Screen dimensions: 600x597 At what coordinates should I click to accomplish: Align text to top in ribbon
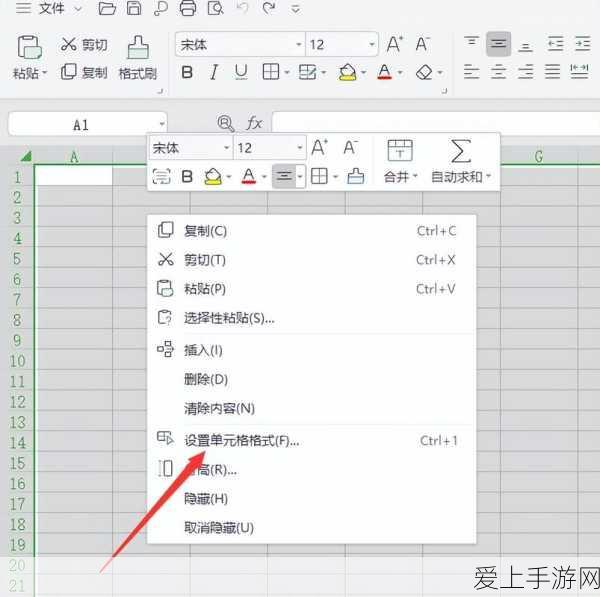pyautogui.click(x=471, y=41)
